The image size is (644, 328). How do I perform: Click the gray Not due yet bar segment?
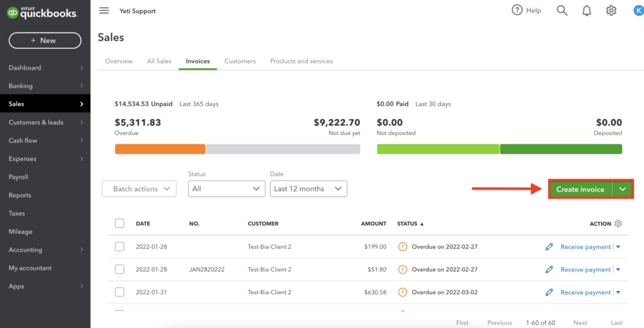283,149
